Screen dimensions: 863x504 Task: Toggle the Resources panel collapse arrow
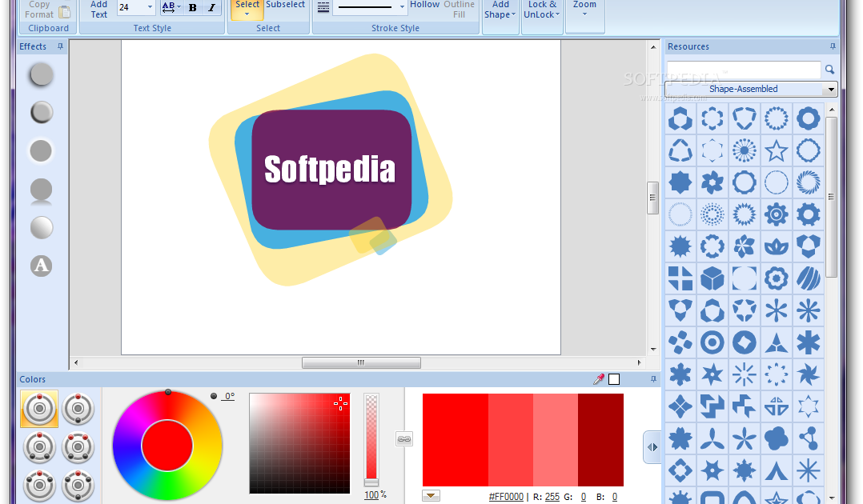point(652,447)
